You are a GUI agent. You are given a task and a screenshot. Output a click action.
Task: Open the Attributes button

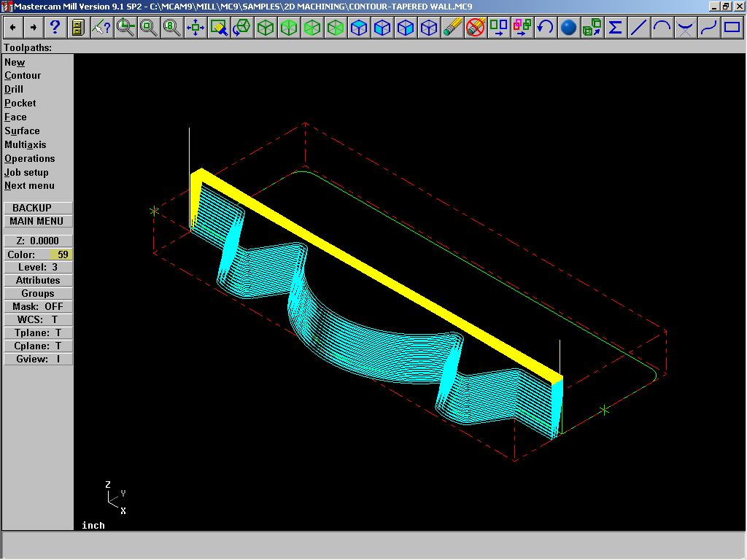point(38,281)
